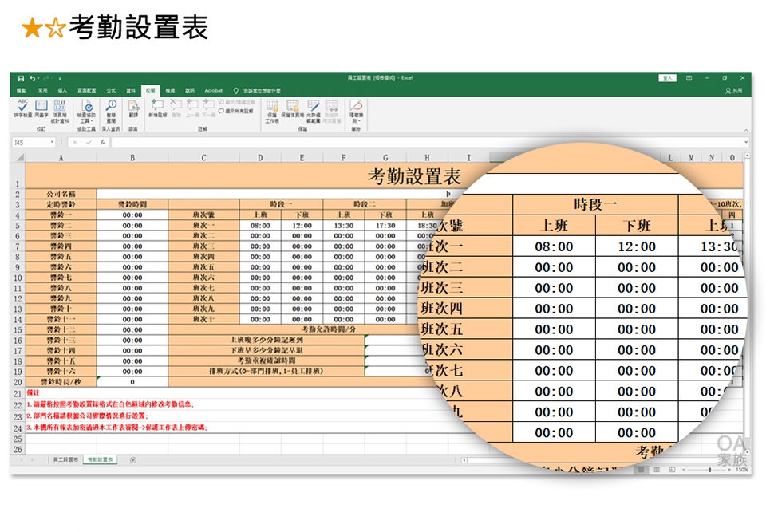This screenshot has height=532, width=766.
Task: Open 智慧查閱 smart lookup
Action: [111, 107]
